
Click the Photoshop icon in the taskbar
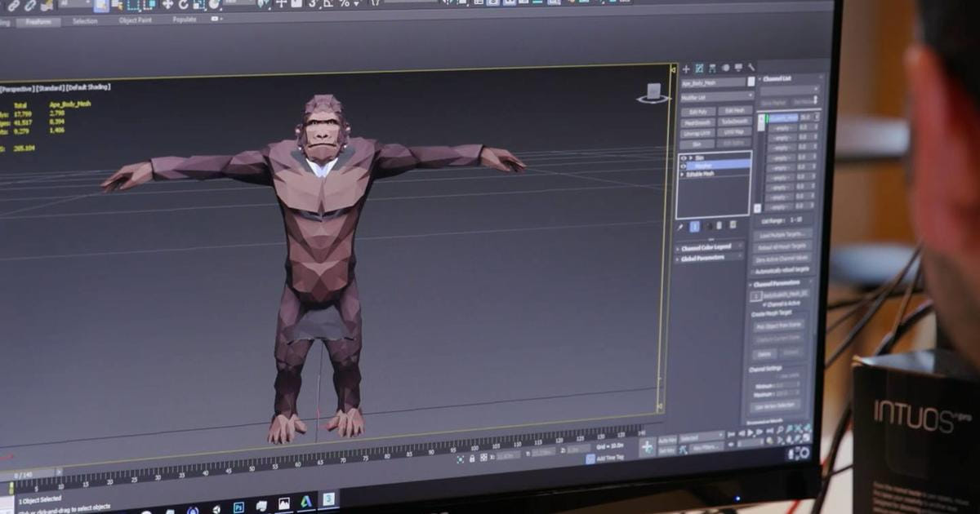[x=238, y=507]
